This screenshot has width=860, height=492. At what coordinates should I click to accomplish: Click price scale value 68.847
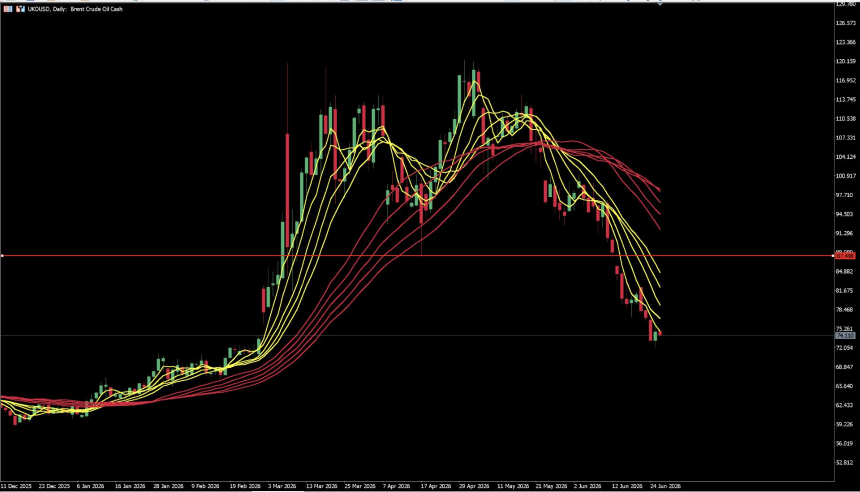[845, 367]
